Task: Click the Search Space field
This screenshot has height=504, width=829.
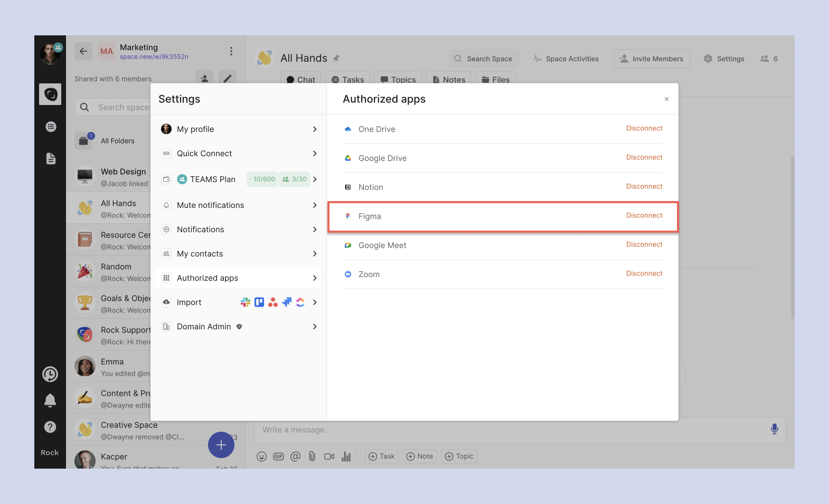Action: tap(484, 59)
